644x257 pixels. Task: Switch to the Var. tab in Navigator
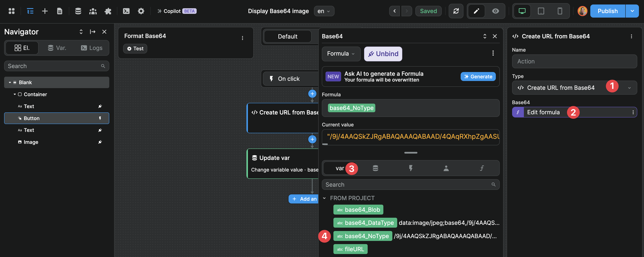coord(57,48)
